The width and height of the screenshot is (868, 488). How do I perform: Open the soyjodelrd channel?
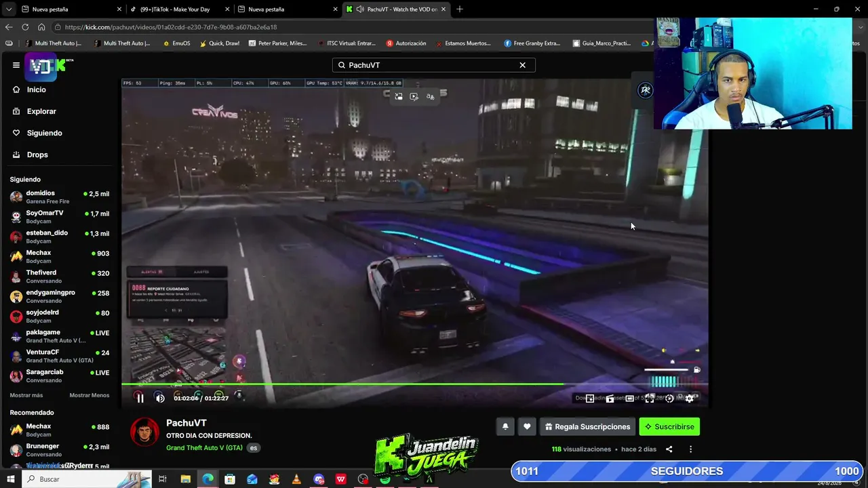60,316
